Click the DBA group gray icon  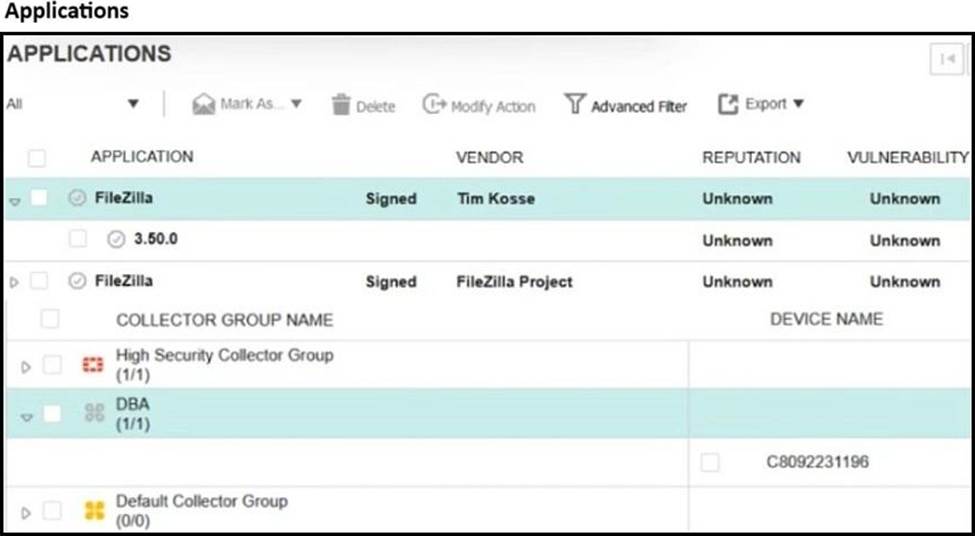coord(95,413)
